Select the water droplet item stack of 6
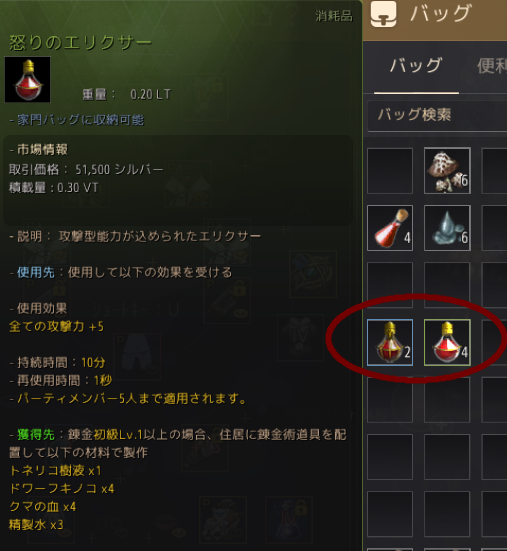This screenshot has height=551, width=507. coord(447,228)
